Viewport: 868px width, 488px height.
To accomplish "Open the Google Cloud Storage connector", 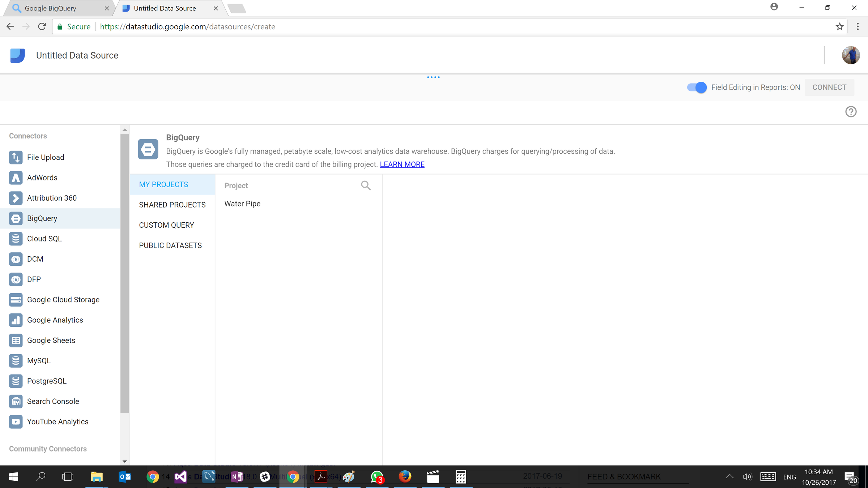I will (60, 300).
